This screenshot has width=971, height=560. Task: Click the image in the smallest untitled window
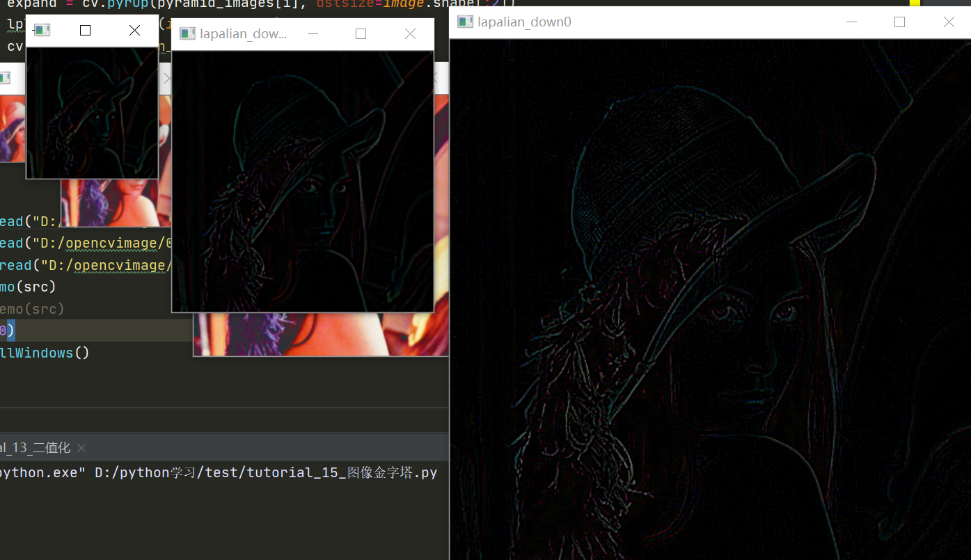(92, 112)
